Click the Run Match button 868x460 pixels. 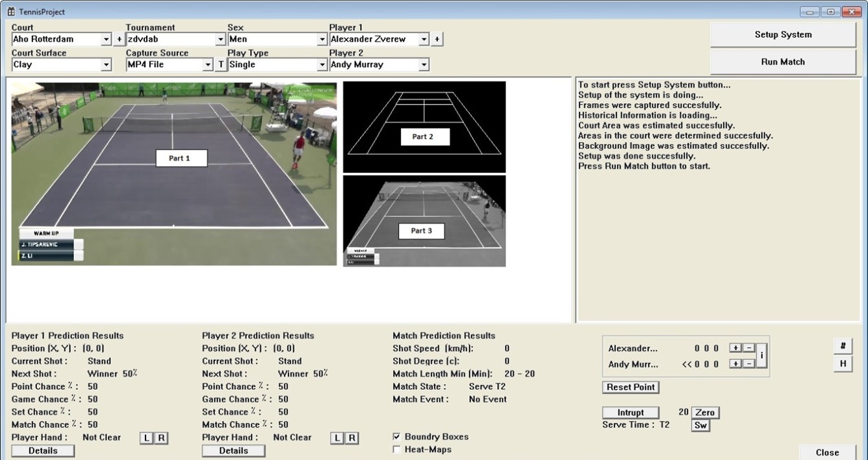[782, 61]
